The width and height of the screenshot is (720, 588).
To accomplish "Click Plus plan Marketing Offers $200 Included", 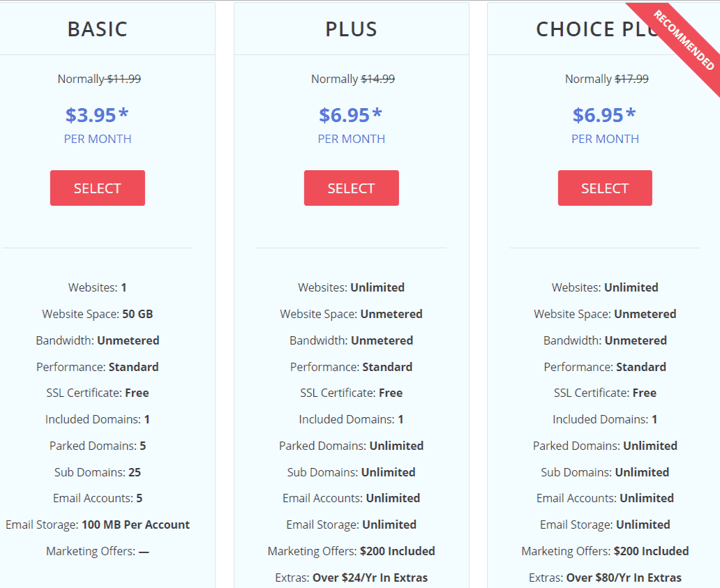I will tap(351, 551).
